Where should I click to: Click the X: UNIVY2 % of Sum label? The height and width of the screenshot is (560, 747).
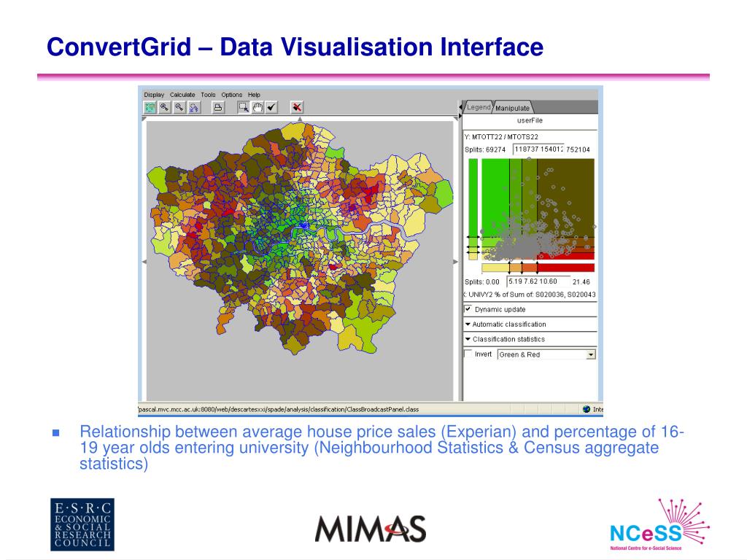point(530,295)
